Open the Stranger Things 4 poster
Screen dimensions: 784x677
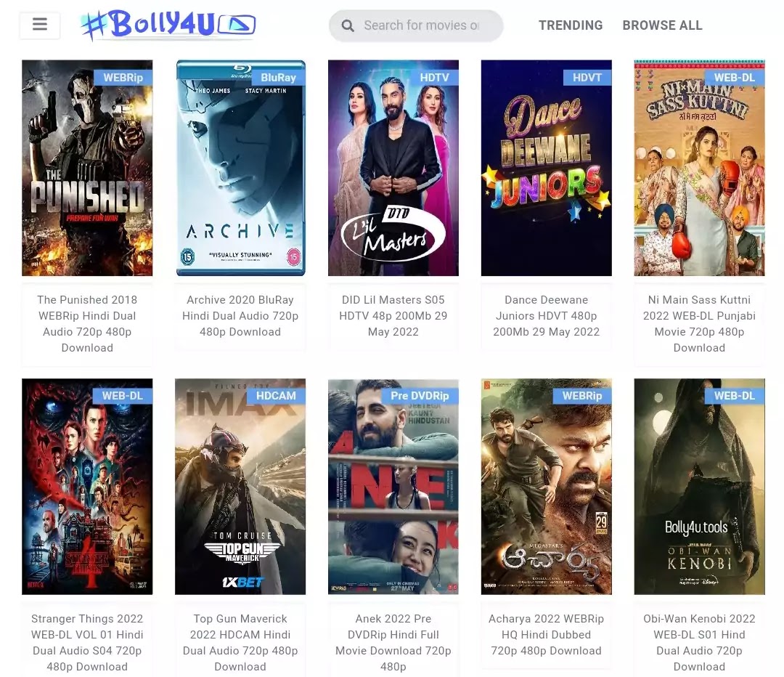pyautogui.click(x=87, y=487)
